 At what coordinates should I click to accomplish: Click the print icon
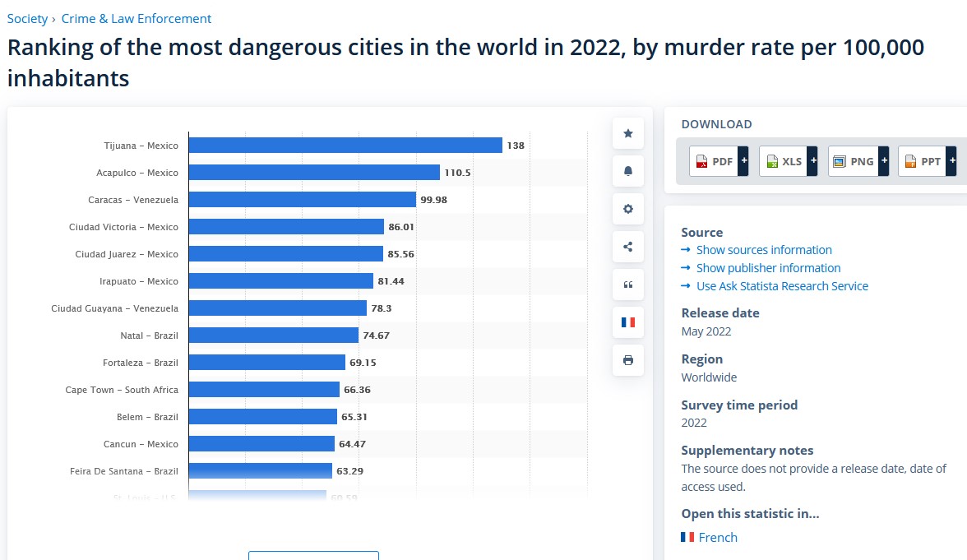tap(628, 360)
